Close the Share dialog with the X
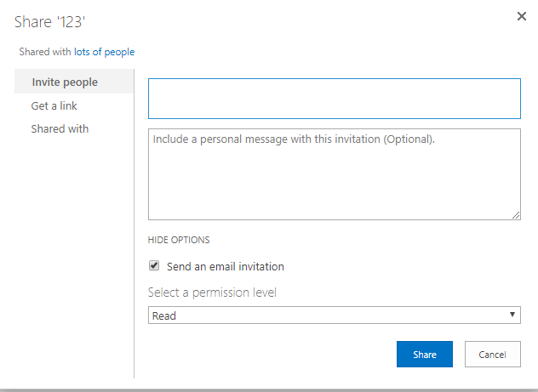The height and width of the screenshot is (392, 538). pyautogui.click(x=522, y=16)
